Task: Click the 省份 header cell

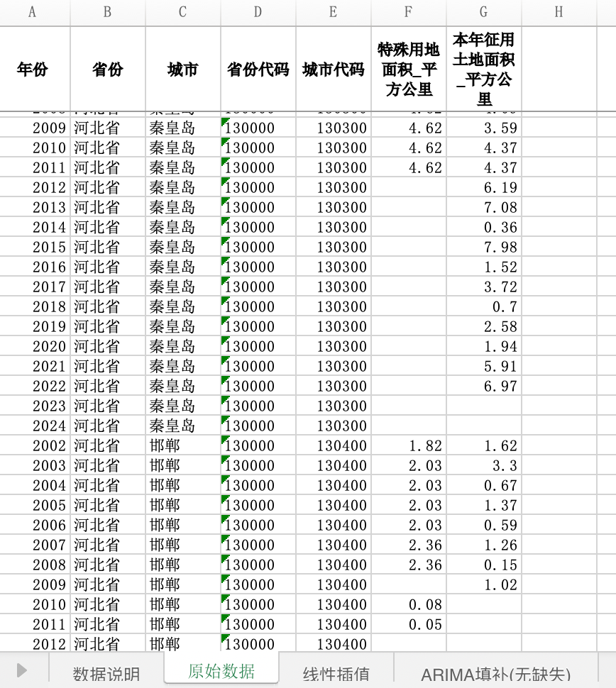Action: coord(108,69)
